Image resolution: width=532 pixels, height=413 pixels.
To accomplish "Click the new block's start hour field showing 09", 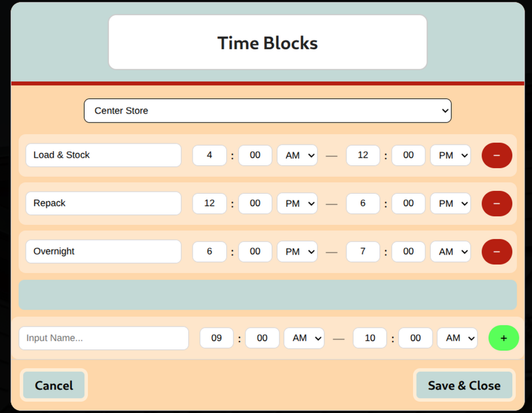I will click(216, 338).
